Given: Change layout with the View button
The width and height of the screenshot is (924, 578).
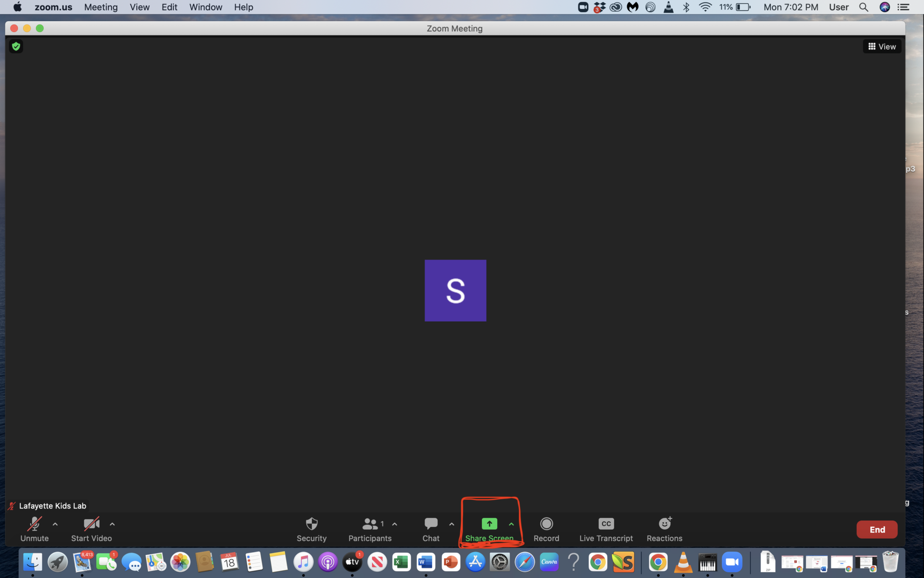Looking at the screenshot, I should (x=882, y=47).
